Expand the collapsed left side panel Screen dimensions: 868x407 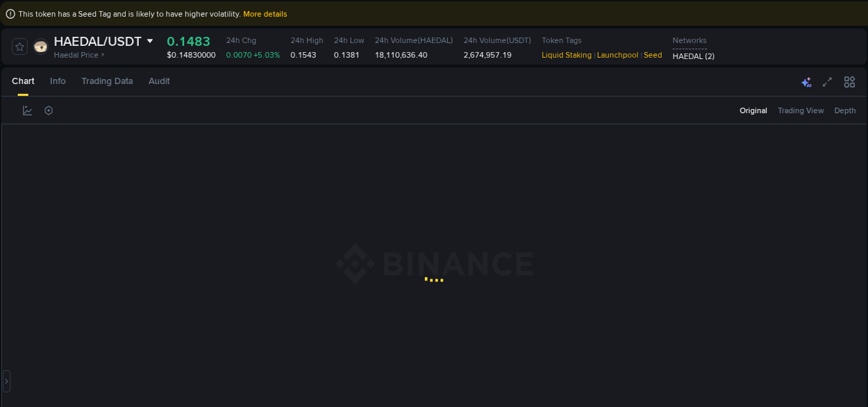(6, 381)
